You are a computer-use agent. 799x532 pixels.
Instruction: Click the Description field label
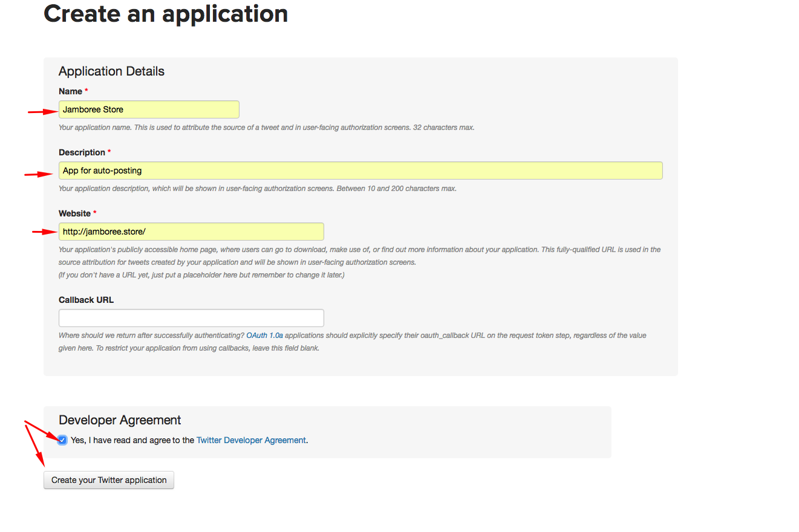(x=82, y=152)
